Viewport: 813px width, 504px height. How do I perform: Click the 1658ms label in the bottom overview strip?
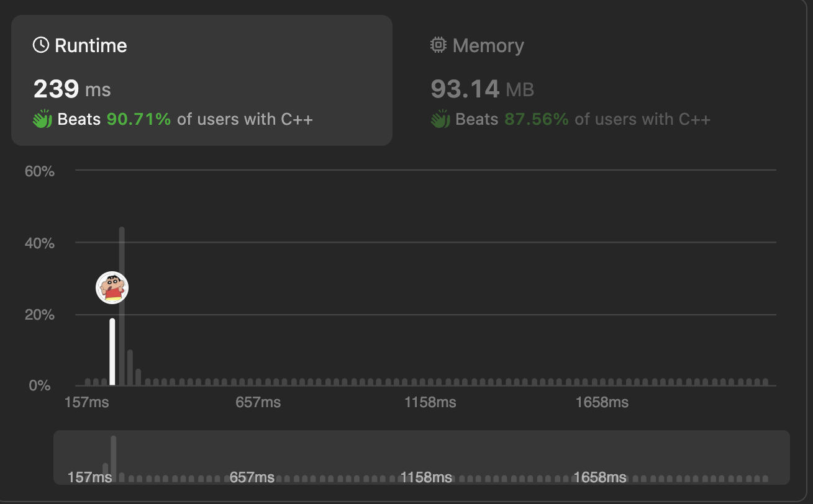[599, 477]
